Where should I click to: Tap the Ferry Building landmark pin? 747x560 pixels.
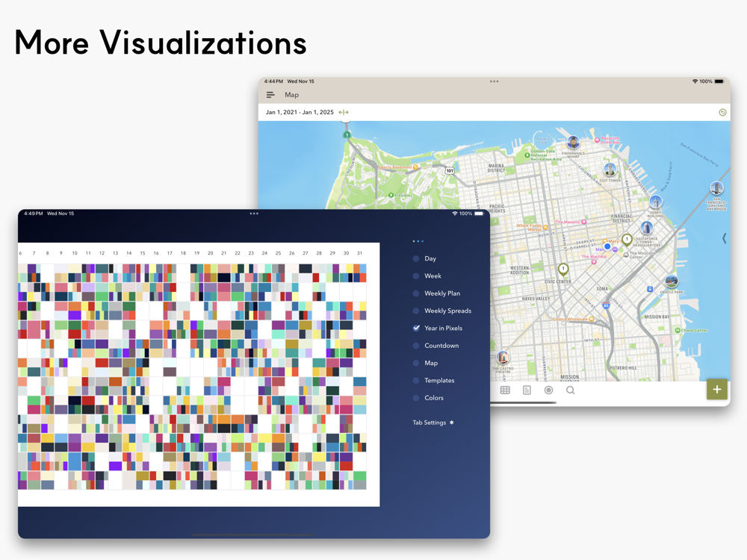(x=656, y=202)
